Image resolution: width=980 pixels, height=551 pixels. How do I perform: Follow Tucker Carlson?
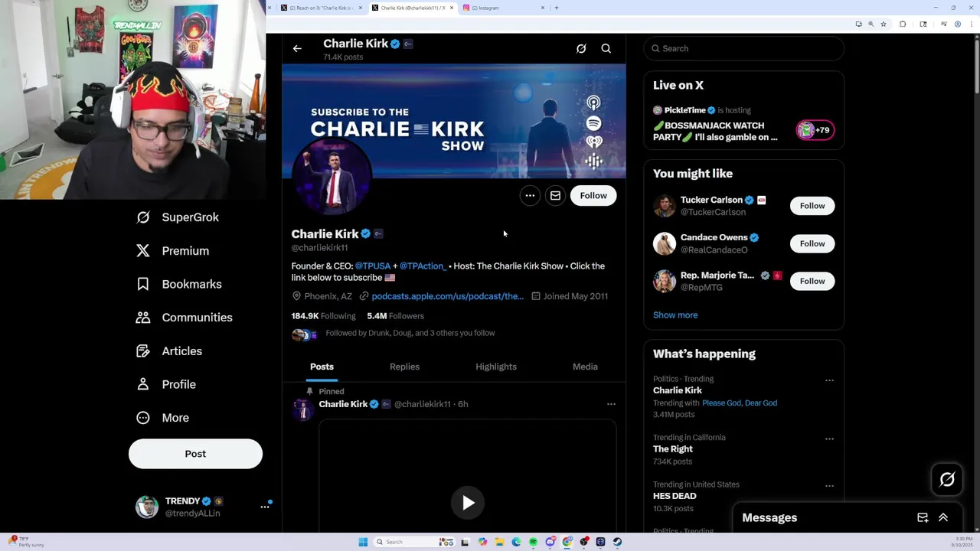pyautogui.click(x=812, y=206)
